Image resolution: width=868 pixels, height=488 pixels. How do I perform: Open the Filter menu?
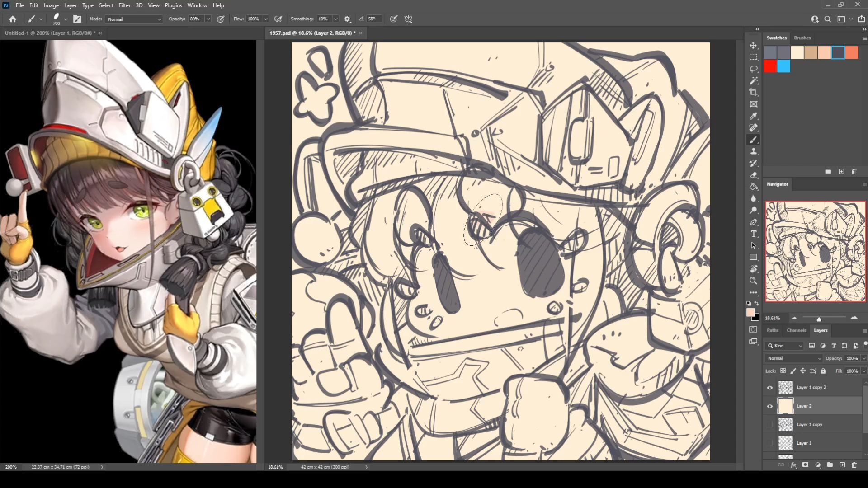click(x=124, y=5)
